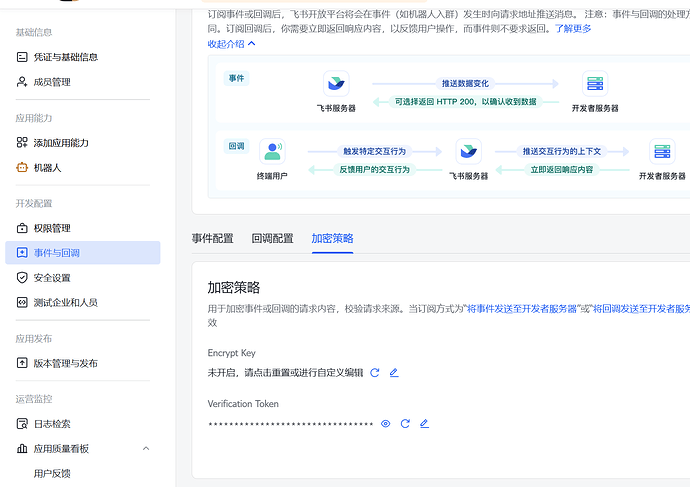
Task: Click the 触发特定交互行为 label
Action: coord(374,151)
